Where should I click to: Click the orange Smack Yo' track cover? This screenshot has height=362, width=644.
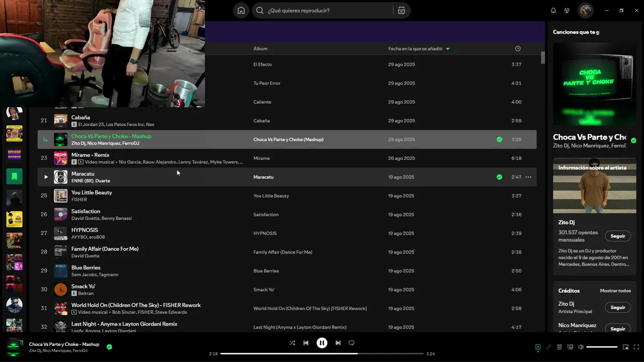(x=60, y=290)
